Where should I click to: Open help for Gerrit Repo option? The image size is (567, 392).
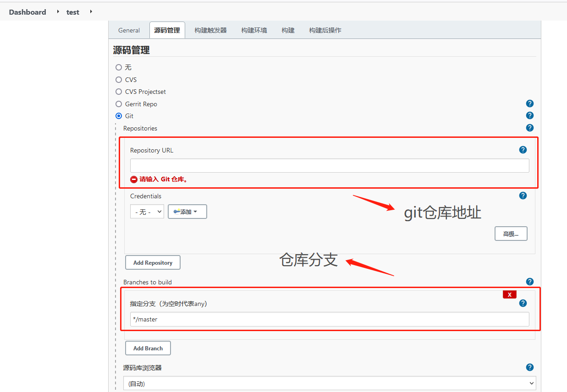[x=530, y=103]
